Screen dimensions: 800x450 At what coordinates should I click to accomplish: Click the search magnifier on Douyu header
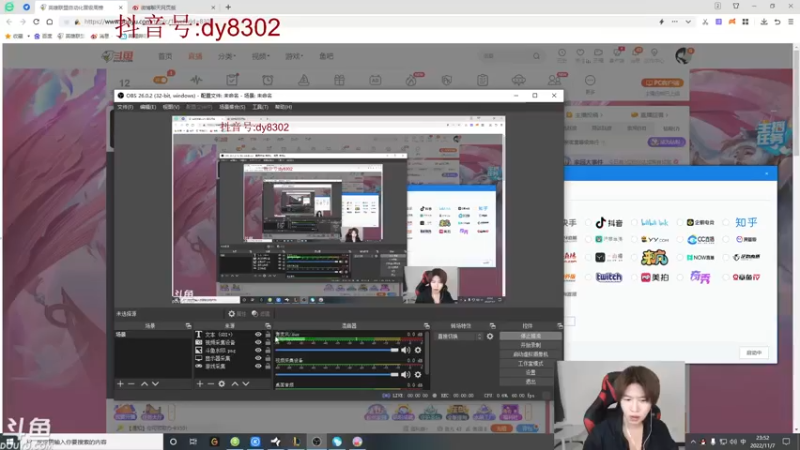pyautogui.click(x=536, y=56)
